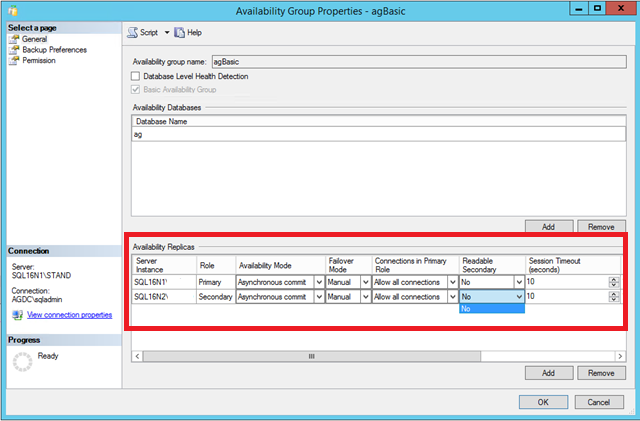The height and width of the screenshot is (421, 640).
Task: Click the Script toolbar icon
Action: [133, 32]
